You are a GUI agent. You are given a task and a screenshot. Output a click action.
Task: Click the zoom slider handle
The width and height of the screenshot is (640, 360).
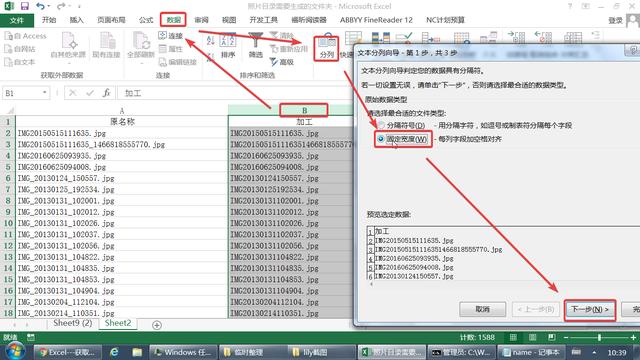(599, 338)
